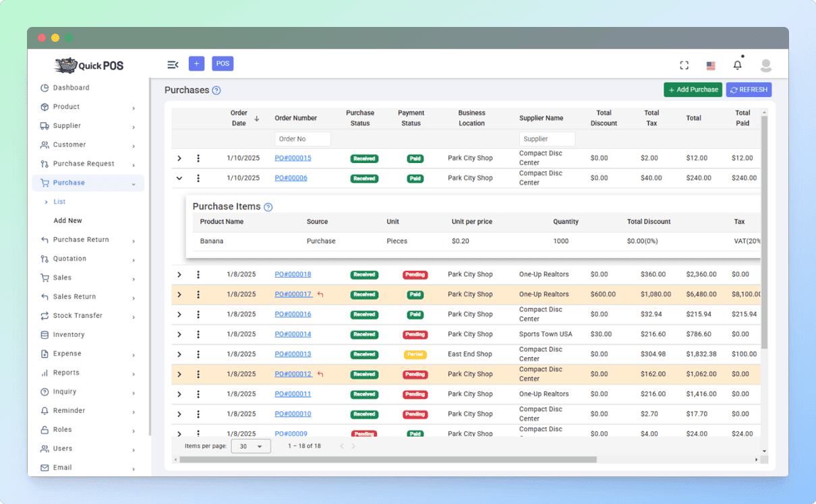This screenshot has width=816, height=504.
Task: Open the user profile avatar
Action: pos(765,65)
